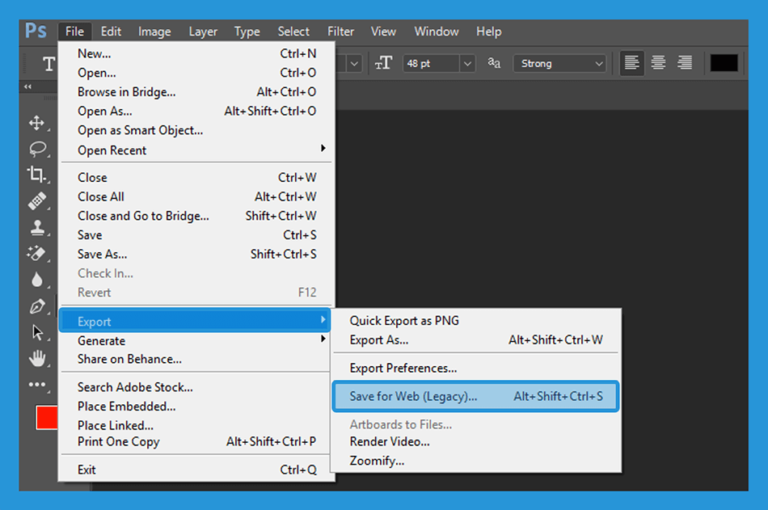Choose Share on Behance...

pyautogui.click(x=196, y=359)
